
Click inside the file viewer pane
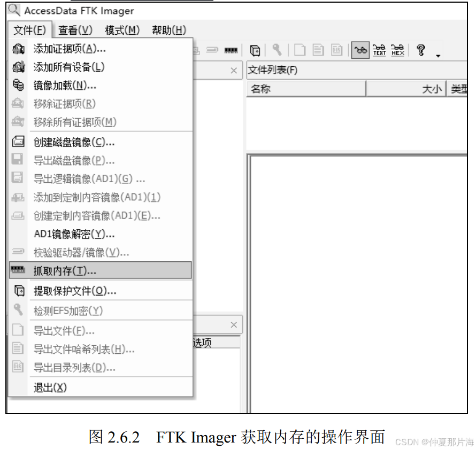(x=358, y=284)
